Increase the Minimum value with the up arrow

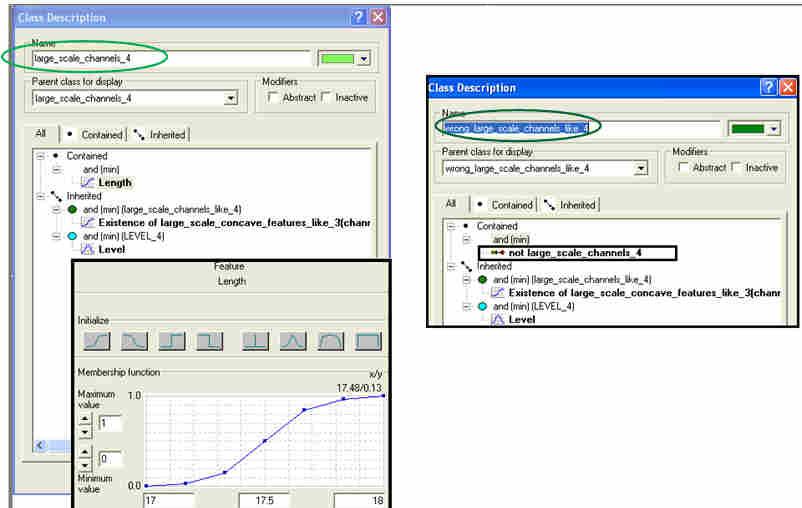(85, 452)
